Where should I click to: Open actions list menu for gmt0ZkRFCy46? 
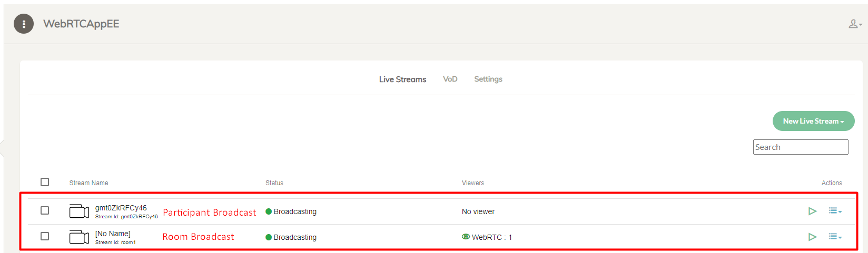pyautogui.click(x=835, y=211)
